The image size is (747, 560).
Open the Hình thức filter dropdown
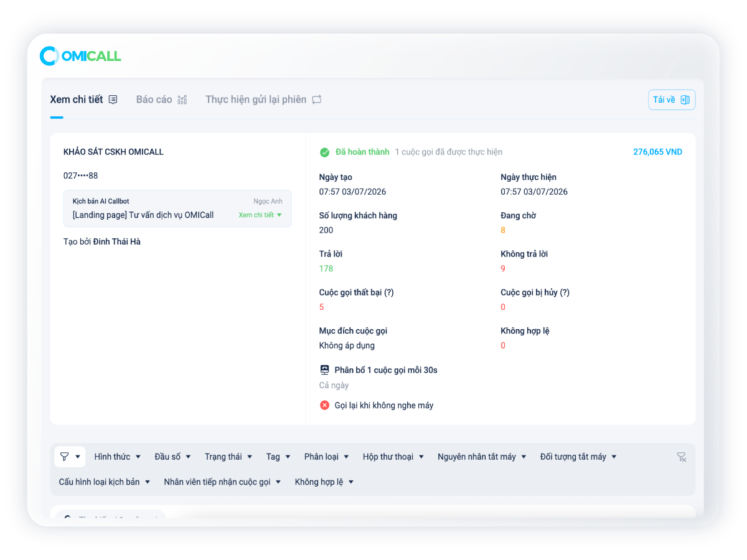pyautogui.click(x=118, y=457)
